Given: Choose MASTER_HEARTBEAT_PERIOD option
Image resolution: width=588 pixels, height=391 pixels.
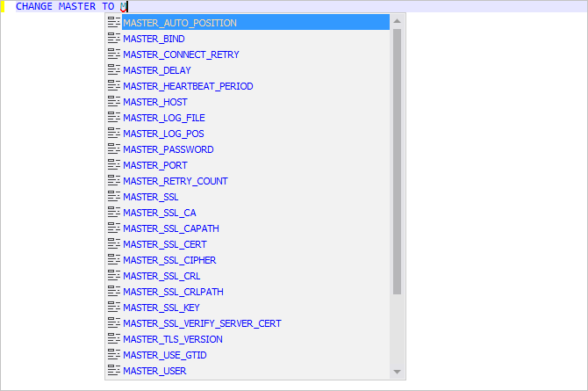Looking at the screenshot, I should [x=247, y=86].
